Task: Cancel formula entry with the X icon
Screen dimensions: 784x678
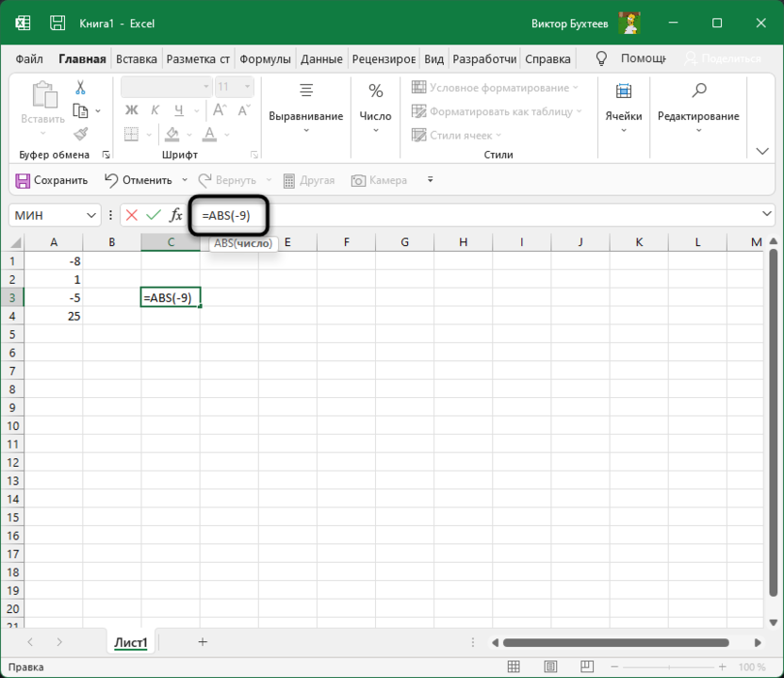Action: [131, 215]
